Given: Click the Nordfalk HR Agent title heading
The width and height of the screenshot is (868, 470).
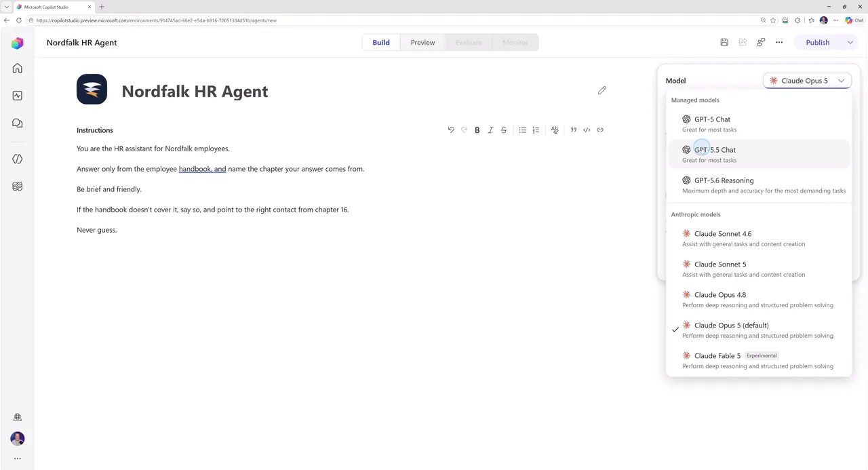Looking at the screenshot, I should click(x=195, y=91).
